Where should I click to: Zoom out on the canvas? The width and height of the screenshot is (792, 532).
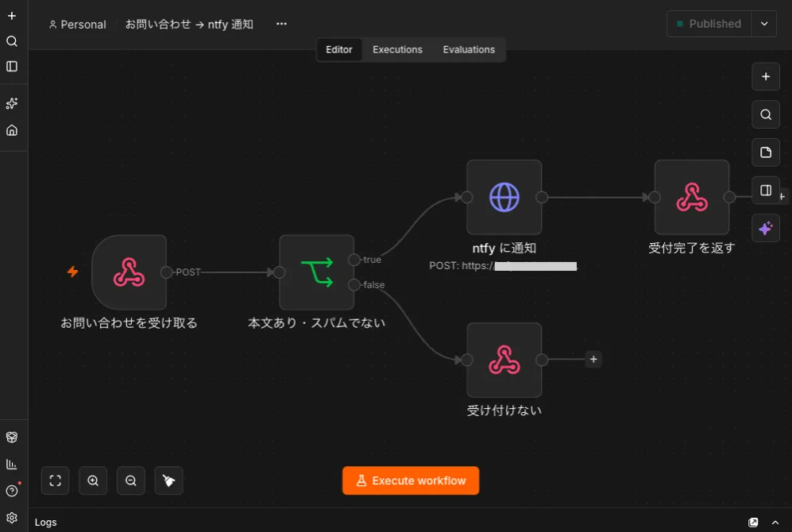[x=131, y=480]
